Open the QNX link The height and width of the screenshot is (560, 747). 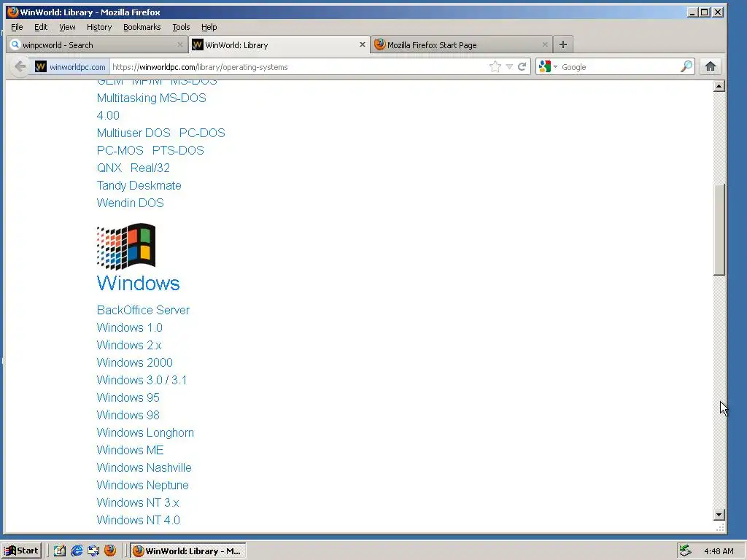point(109,168)
